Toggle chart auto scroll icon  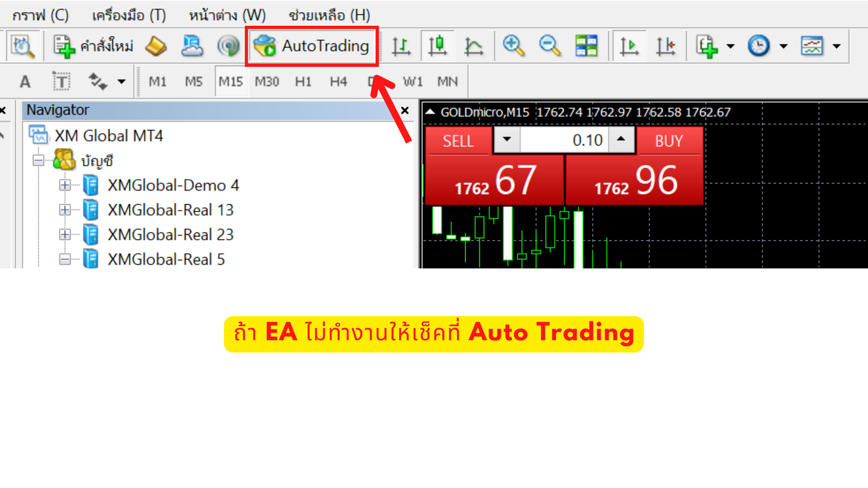[629, 46]
